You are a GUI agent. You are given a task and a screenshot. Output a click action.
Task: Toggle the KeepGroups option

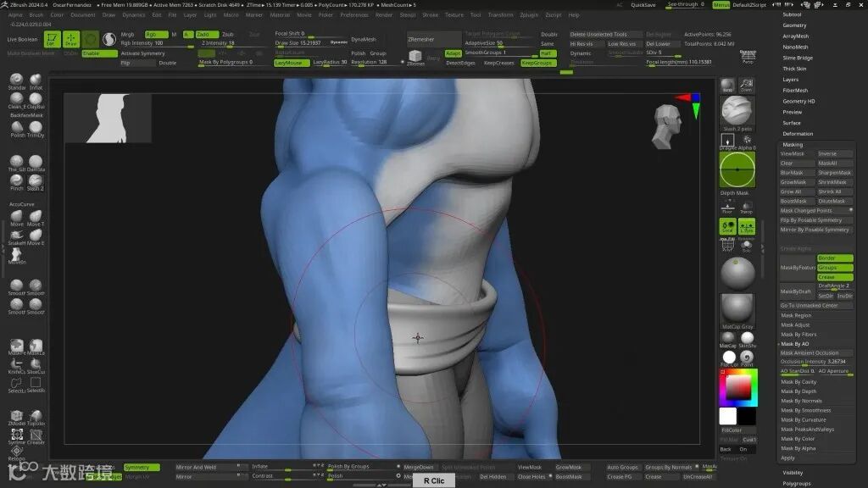[537, 63]
